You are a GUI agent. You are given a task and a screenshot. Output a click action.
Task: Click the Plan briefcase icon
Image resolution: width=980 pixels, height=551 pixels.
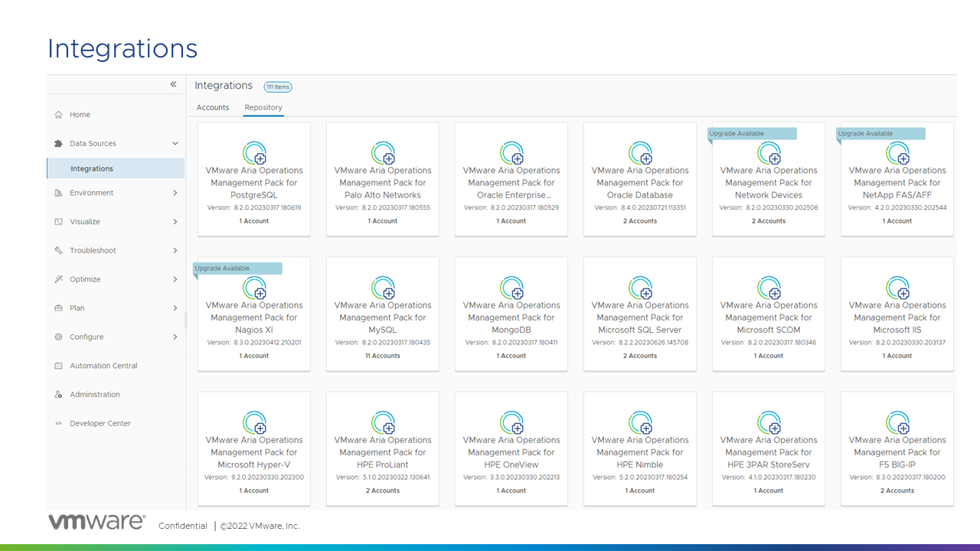59,308
